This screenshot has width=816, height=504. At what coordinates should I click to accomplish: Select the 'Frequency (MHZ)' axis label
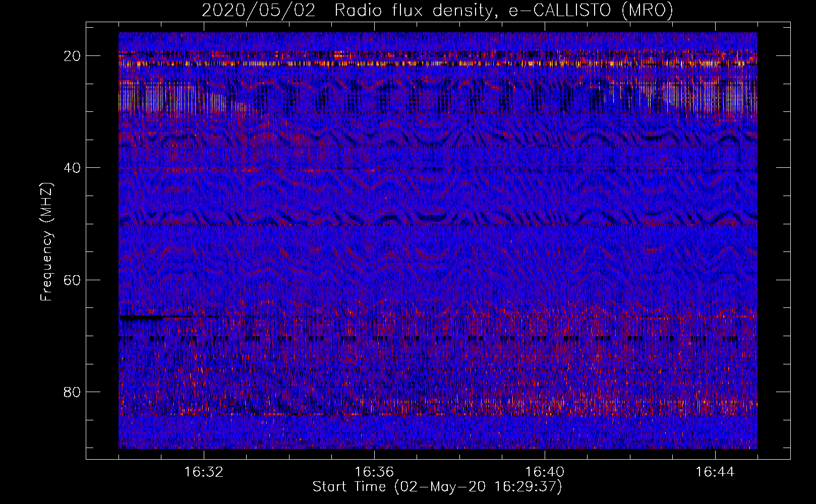coord(46,242)
